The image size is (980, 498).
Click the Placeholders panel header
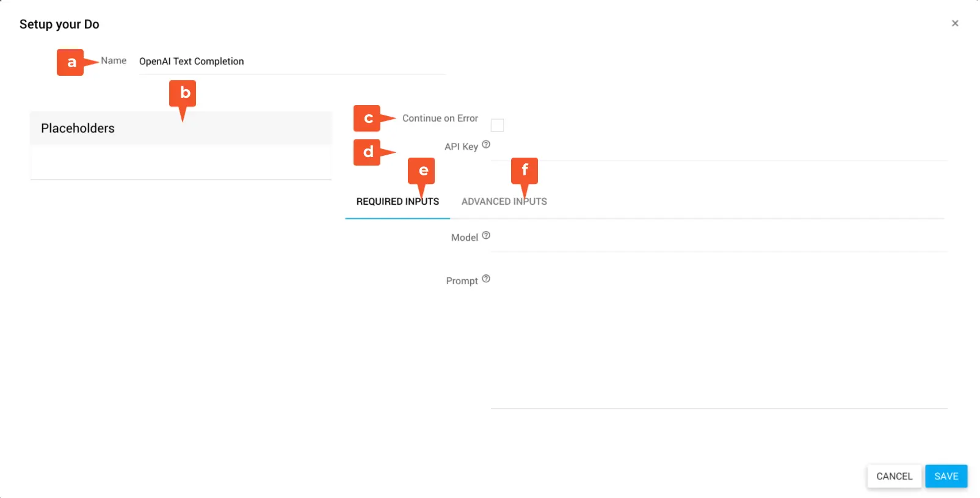click(181, 128)
